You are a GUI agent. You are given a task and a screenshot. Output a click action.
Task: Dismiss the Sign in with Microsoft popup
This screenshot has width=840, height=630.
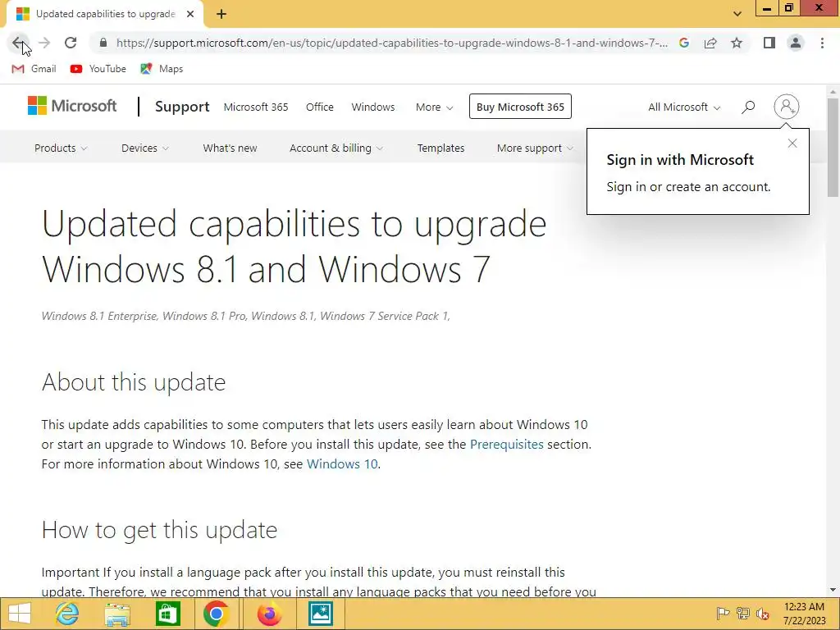pyautogui.click(x=792, y=144)
